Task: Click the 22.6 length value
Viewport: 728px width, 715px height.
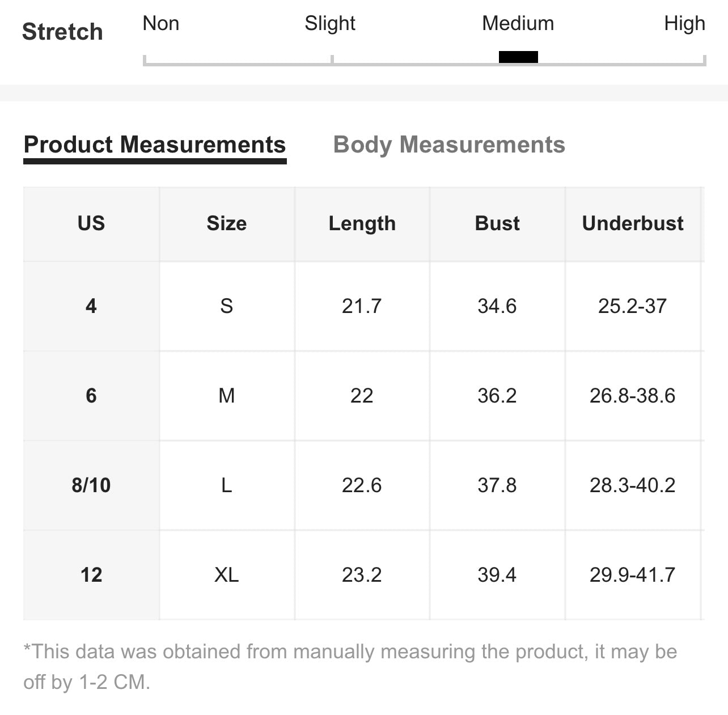Action: (x=362, y=485)
